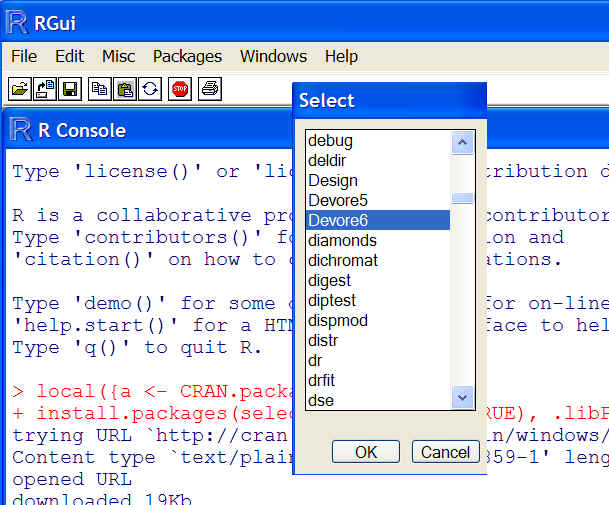
Task: Click the package list scrollbar thumb
Action: [x=462, y=198]
